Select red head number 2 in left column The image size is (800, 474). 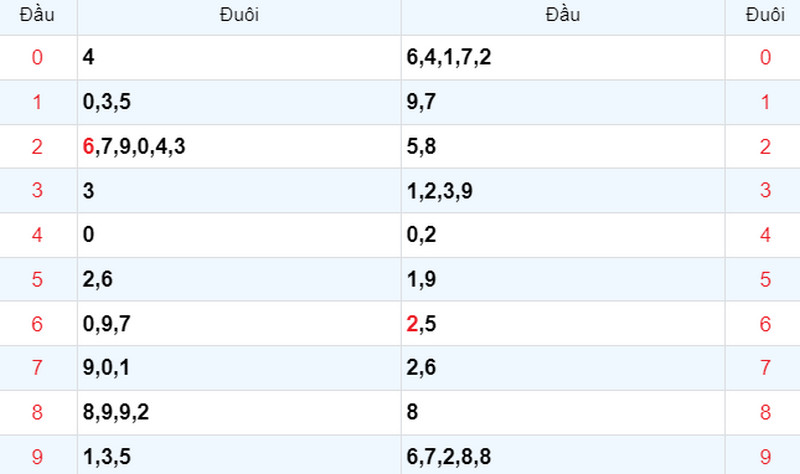tap(37, 147)
